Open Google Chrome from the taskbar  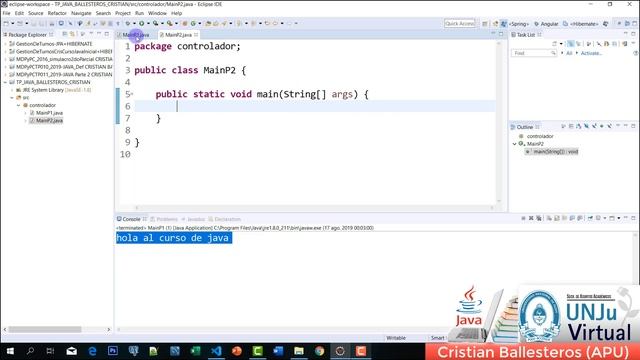(320, 351)
